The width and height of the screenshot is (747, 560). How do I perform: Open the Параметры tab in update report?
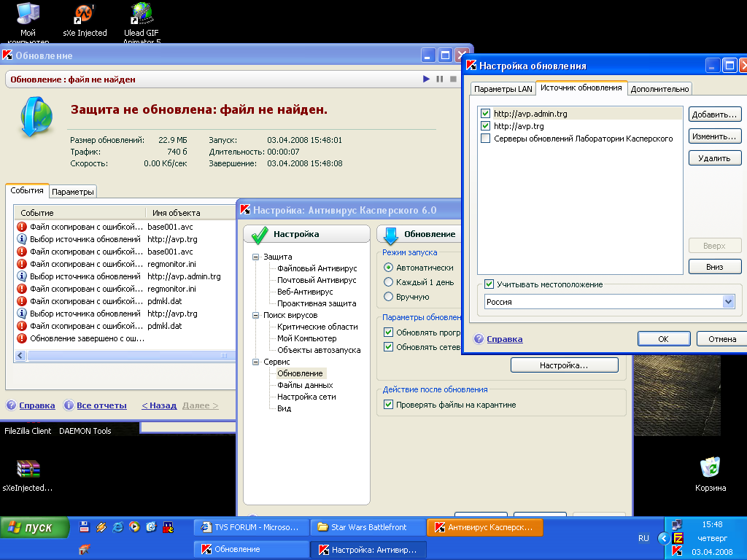[73, 192]
